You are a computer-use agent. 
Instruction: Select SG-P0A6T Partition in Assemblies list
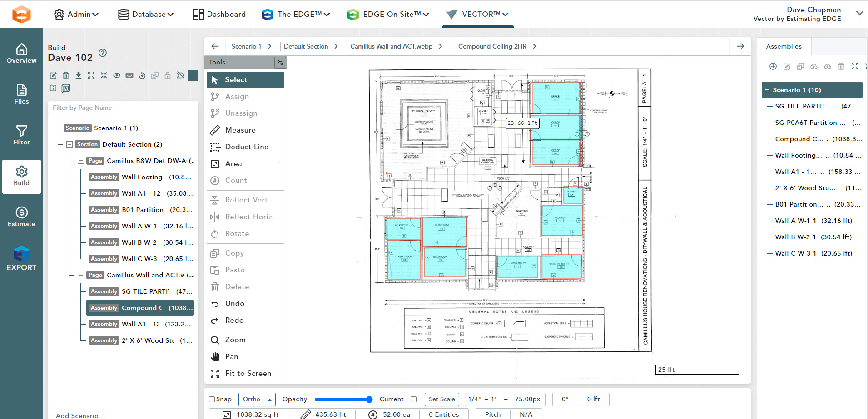pos(816,123)
